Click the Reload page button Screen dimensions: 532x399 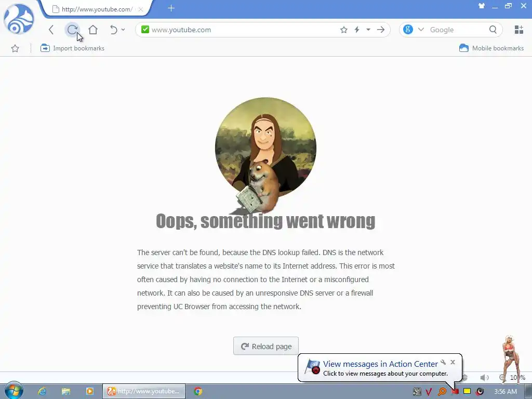266,346
